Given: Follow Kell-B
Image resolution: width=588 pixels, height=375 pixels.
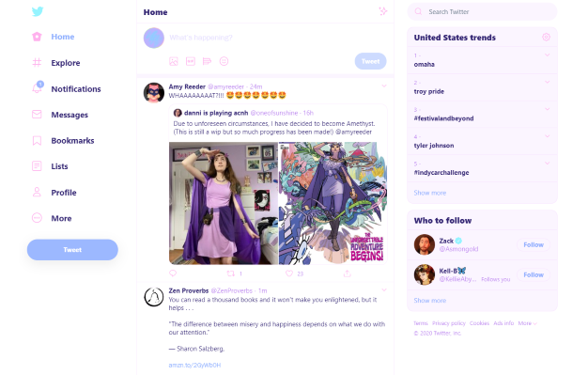Looking at the screenshot, I should point(534,274).
